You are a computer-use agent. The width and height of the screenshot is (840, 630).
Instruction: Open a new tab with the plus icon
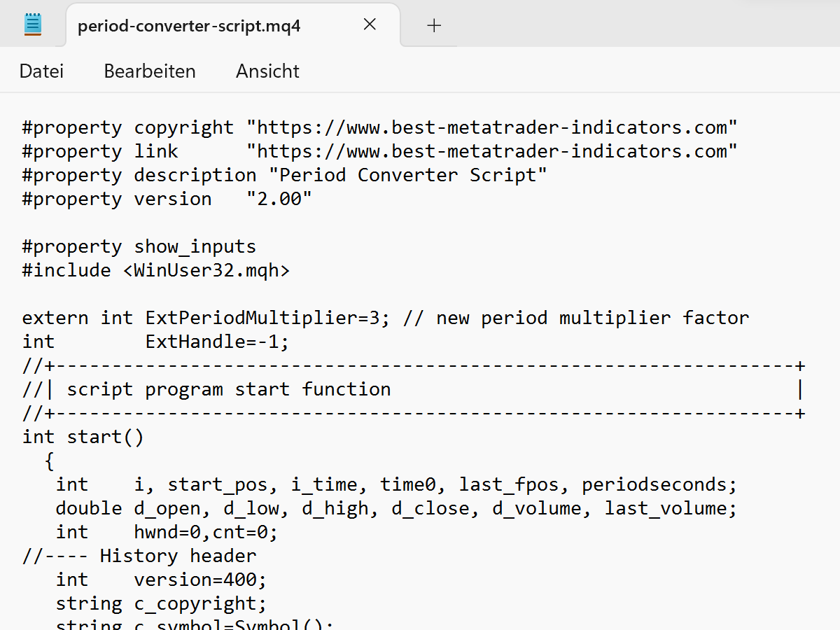434,25
